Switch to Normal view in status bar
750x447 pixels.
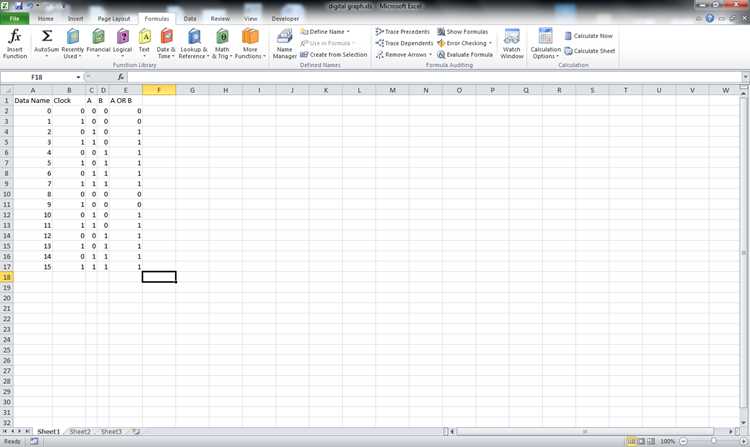pyautogui.click(x=631, y=441)
